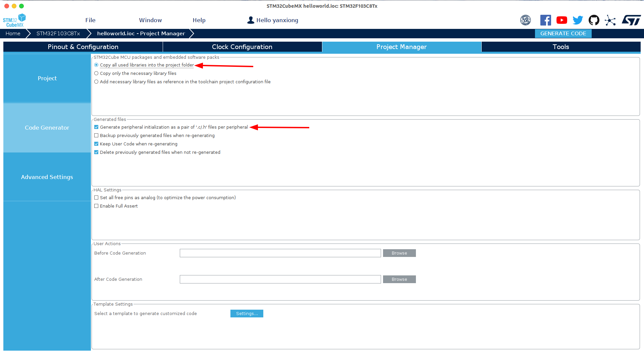Toggle Generate peripheral initialization as .c/.h pair

[96, 127]
